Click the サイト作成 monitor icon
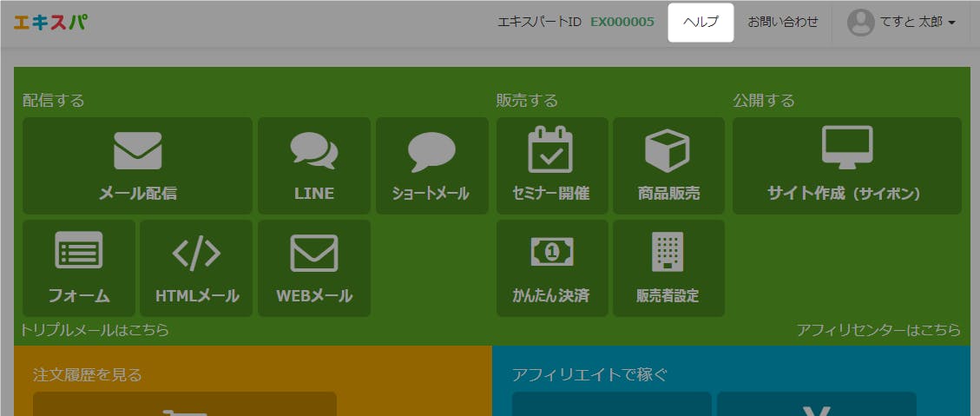 tap(846, 147)
